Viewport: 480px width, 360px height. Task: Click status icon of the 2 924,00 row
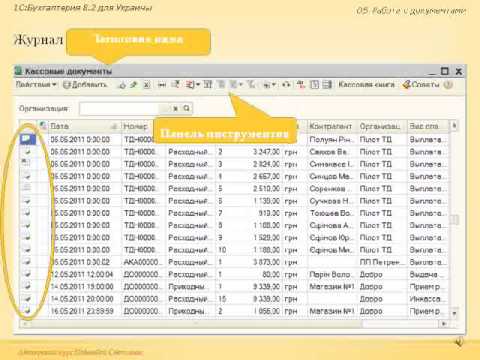point(27,163)
